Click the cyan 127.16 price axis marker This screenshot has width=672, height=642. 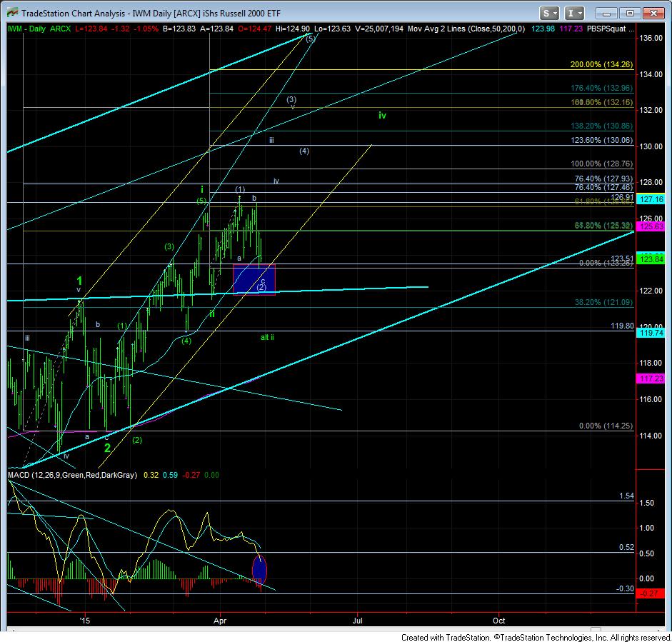[651, 199]
